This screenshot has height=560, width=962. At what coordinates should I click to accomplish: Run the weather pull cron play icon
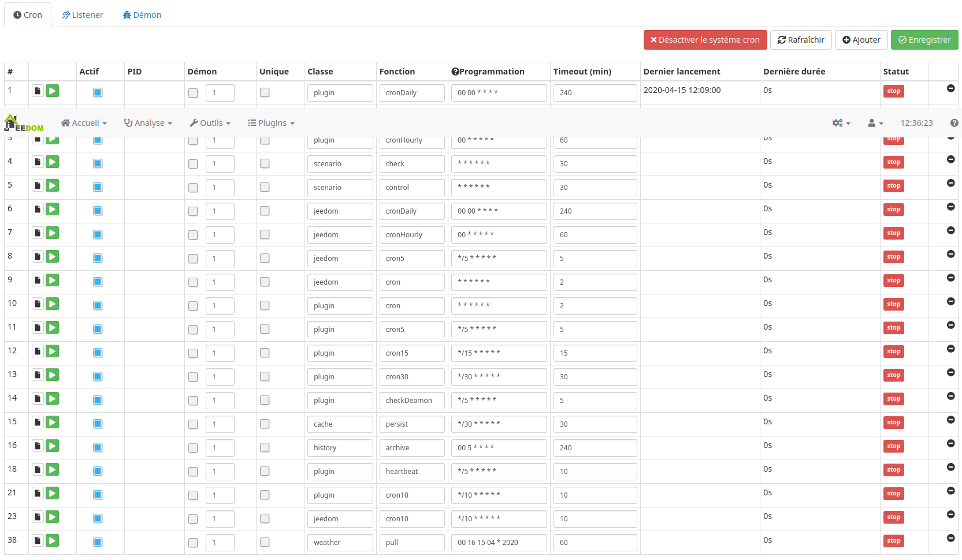53,540
